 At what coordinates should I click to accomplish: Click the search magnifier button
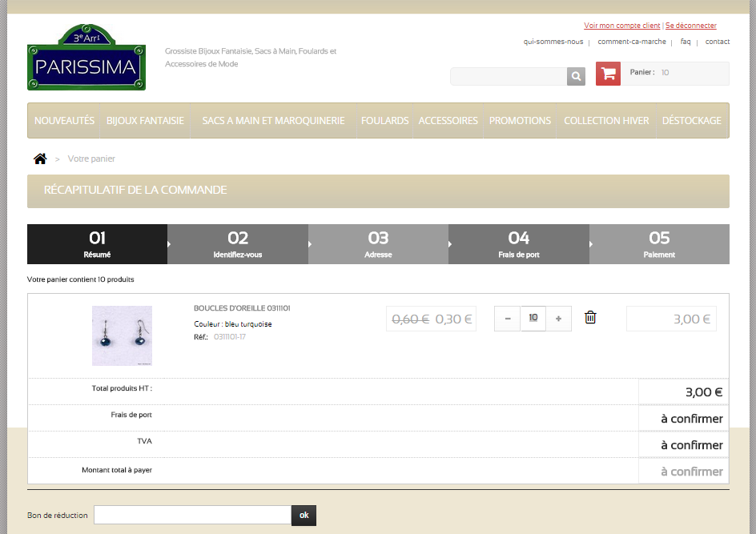(576, 76)
